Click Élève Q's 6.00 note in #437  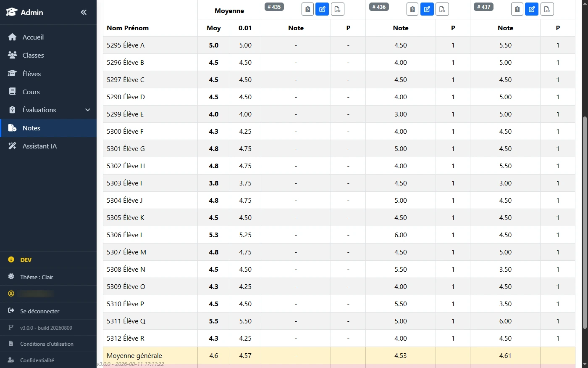(505, 321)
